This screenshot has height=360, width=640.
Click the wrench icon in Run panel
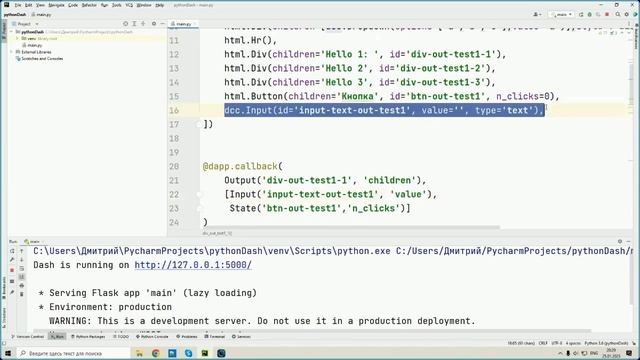(12, 260)
